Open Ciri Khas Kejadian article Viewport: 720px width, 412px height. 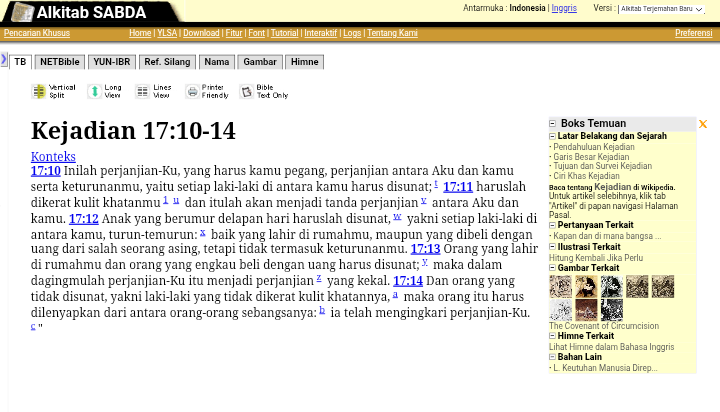point(586,176)
